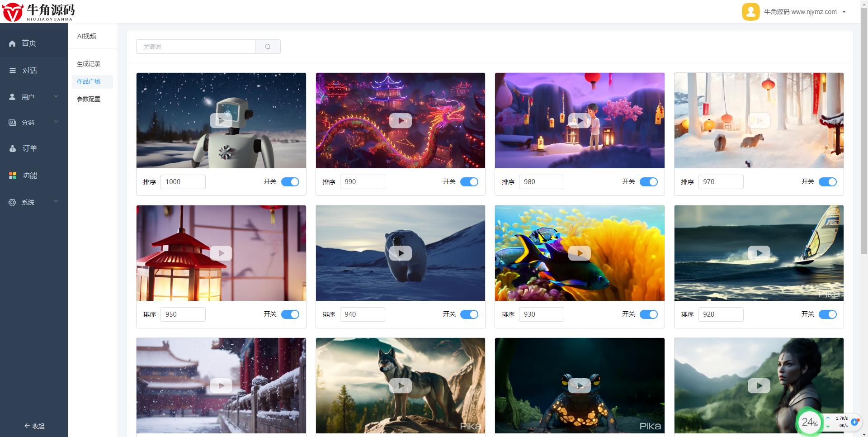Image resolution: width=868 pixels, height=437 pixels.
Task: Play the snowy palace video
Action: coord(221,385)
